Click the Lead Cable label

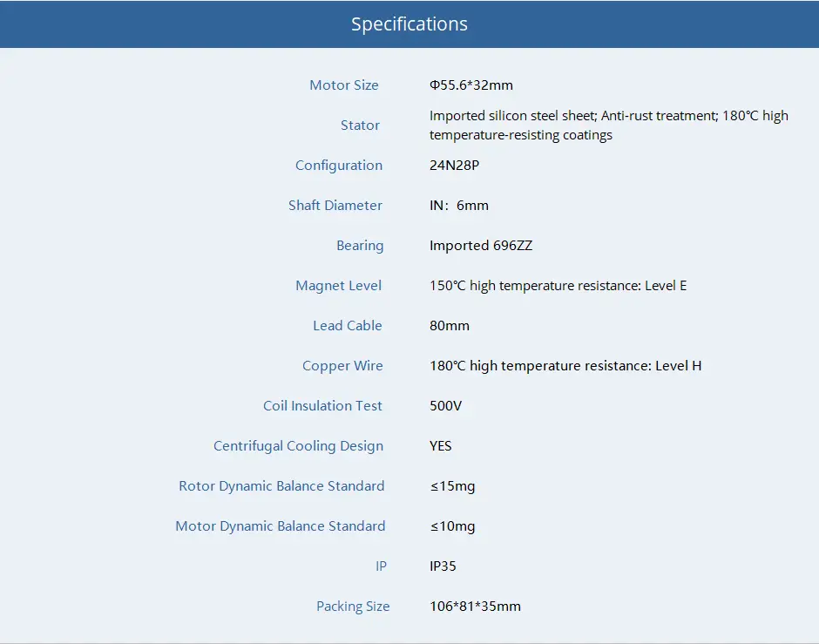348,326
